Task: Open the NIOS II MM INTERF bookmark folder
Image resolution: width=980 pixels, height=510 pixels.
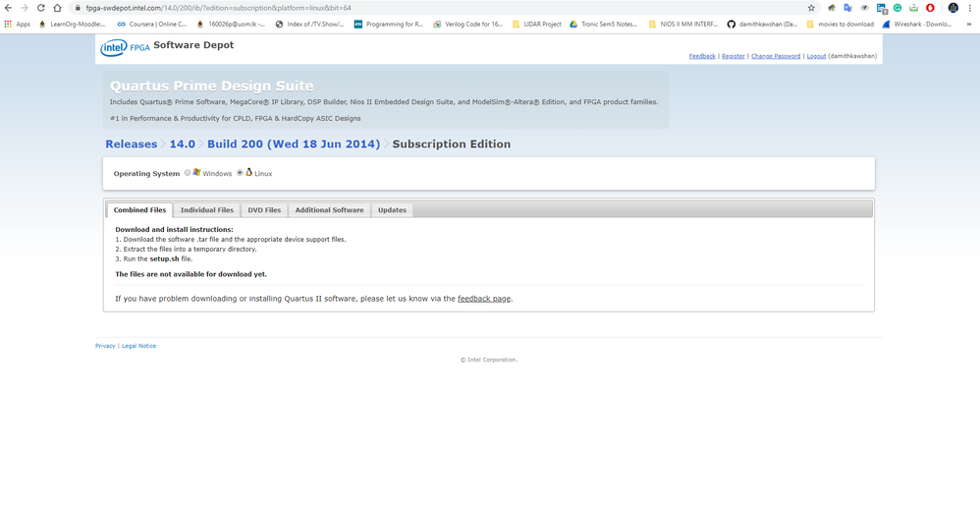Action: [x=682, y=25]
